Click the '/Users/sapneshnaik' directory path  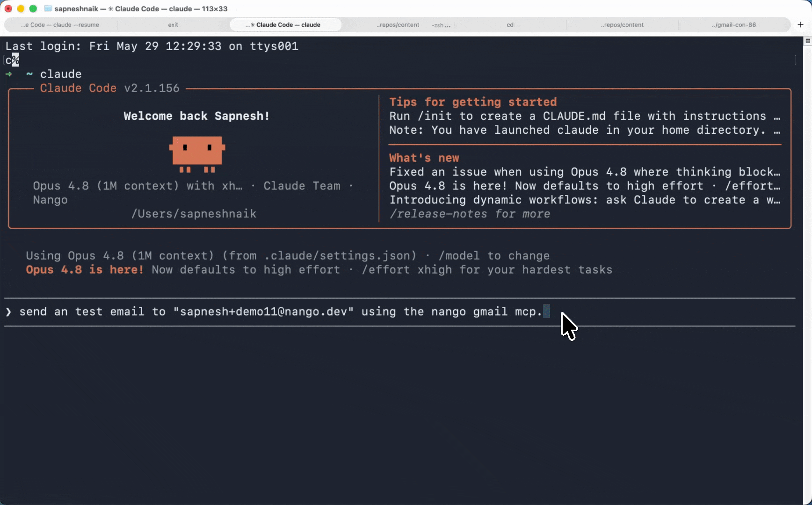pyautogui.click(x=194, y=214)
